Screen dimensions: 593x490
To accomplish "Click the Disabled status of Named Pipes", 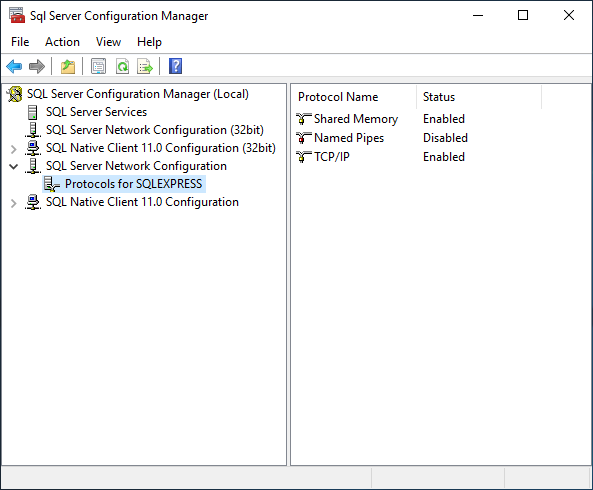I will (x=445, y=138).
